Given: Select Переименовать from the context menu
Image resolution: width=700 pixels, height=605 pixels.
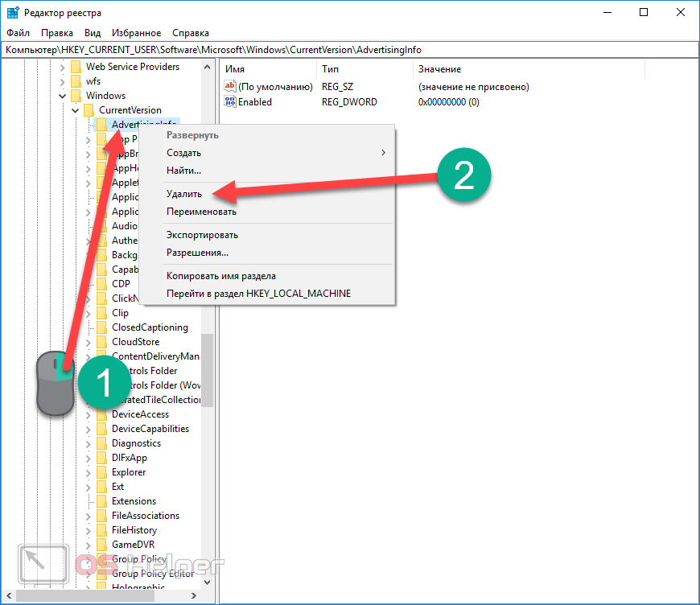Looking at the screenshot, I should [x=201, y=212].
